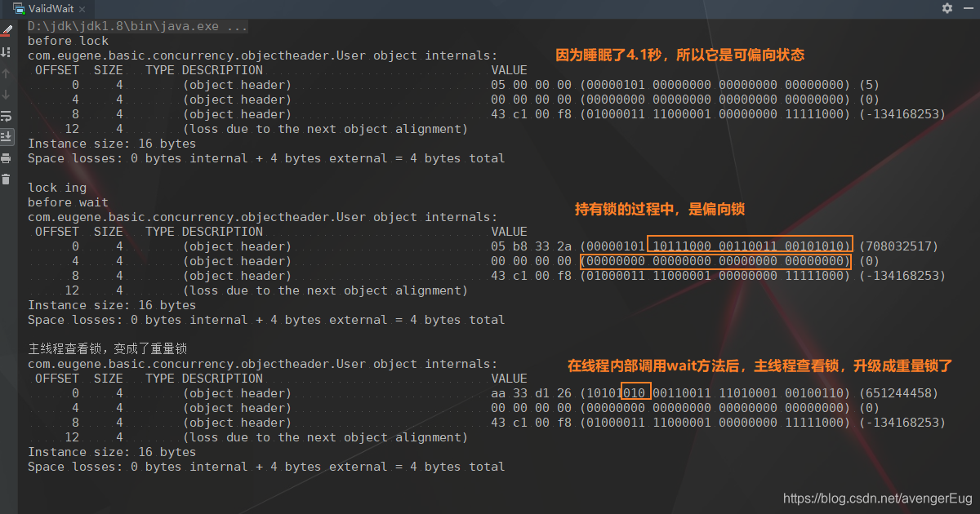This screenshot has height=514, width=980.
Task: Click hex value '05 b8 33 2a'
Action: 532,246
